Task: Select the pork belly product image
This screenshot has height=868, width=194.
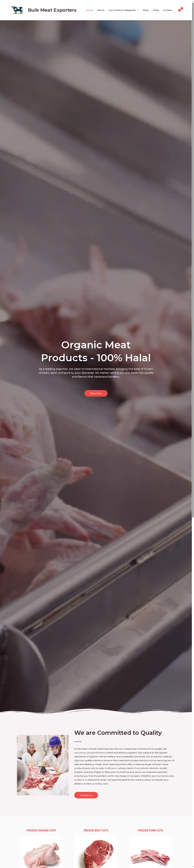Action: point(150,851)
